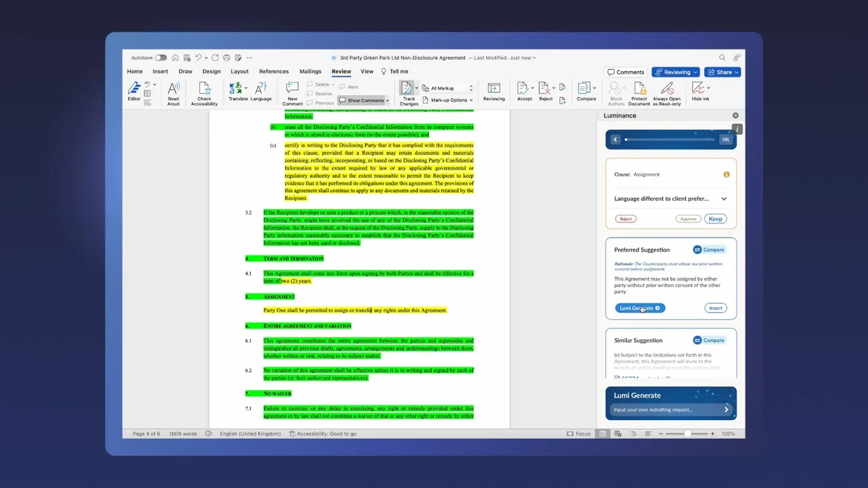Click the Reject change icon
This screenshot has width=868, height=488.
pyautogui.click(x=545, y=91)
